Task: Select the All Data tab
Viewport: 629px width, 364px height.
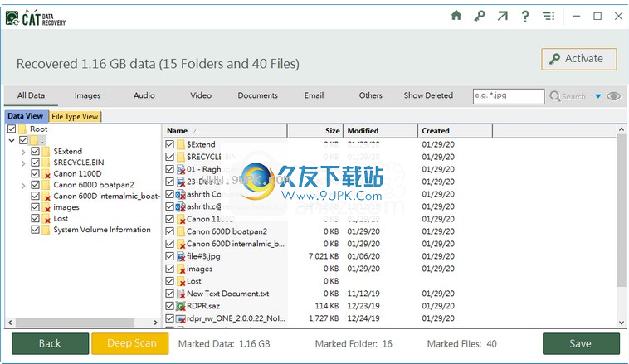Action: [x=31, y=95]
